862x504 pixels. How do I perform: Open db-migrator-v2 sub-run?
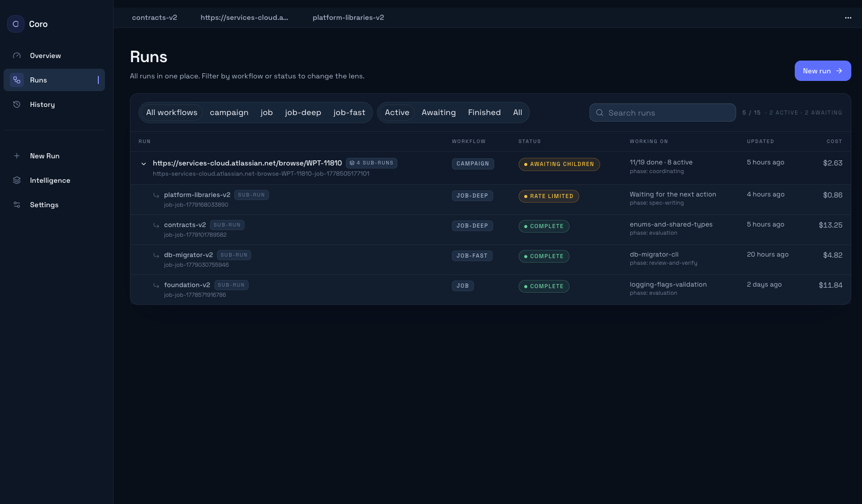click(188, 255)
